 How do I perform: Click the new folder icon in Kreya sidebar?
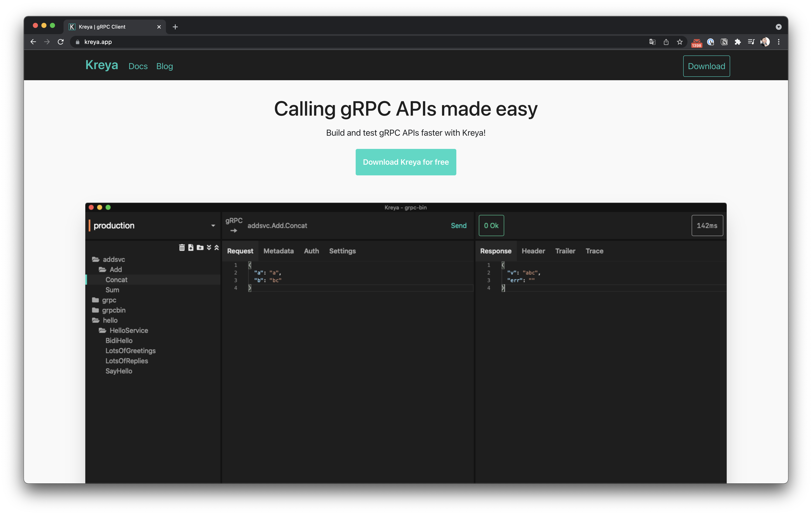pyautogui.click(x=200, y=248)
